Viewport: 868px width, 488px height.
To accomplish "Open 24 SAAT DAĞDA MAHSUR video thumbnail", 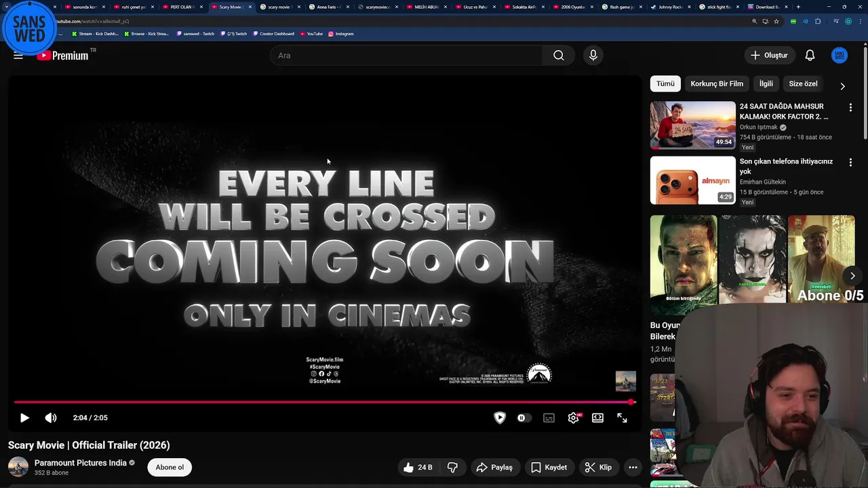I will click(x=692, y=125).
